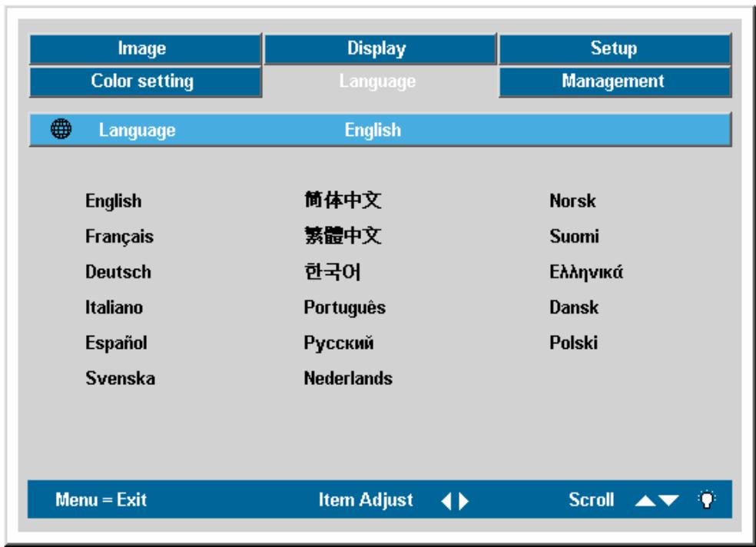Choose Svenska from the list
Screen dimensions: 756x547
(x=120, y=378)
